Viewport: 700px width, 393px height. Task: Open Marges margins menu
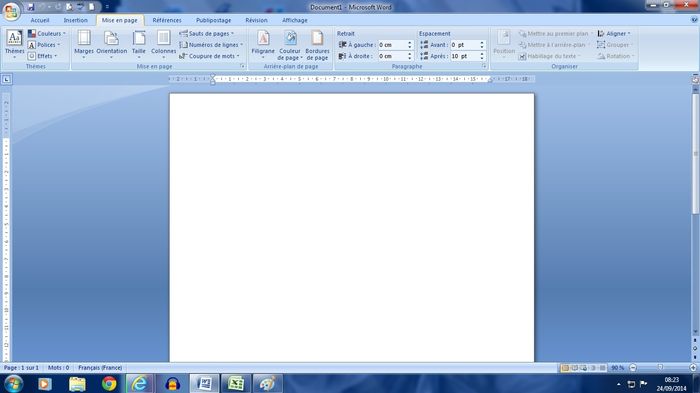tap(84, 45)
